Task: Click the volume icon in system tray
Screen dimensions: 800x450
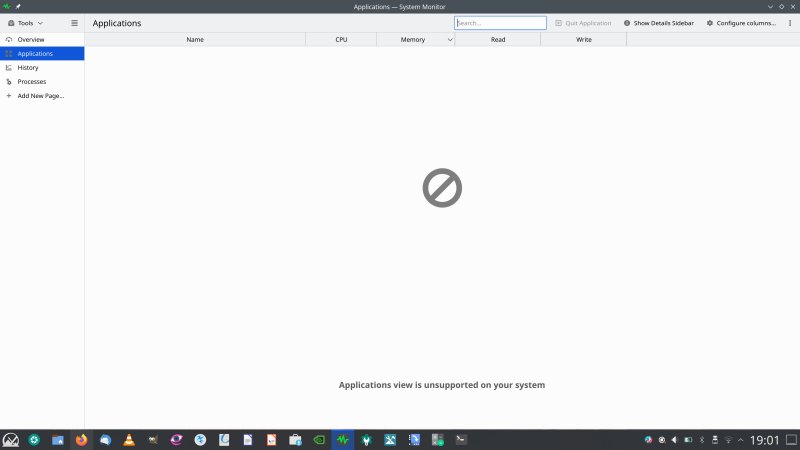Action: click(674, 439)
